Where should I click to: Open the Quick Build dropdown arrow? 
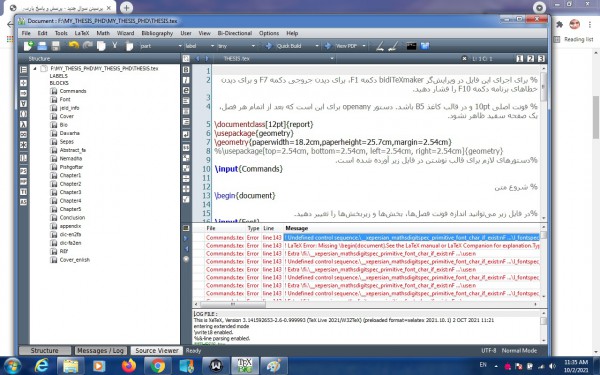317,46
